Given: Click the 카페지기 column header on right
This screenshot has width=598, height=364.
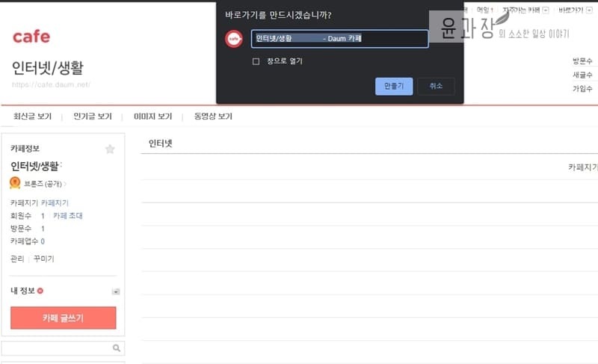Looking at the screenshot, I should [583, 167].
